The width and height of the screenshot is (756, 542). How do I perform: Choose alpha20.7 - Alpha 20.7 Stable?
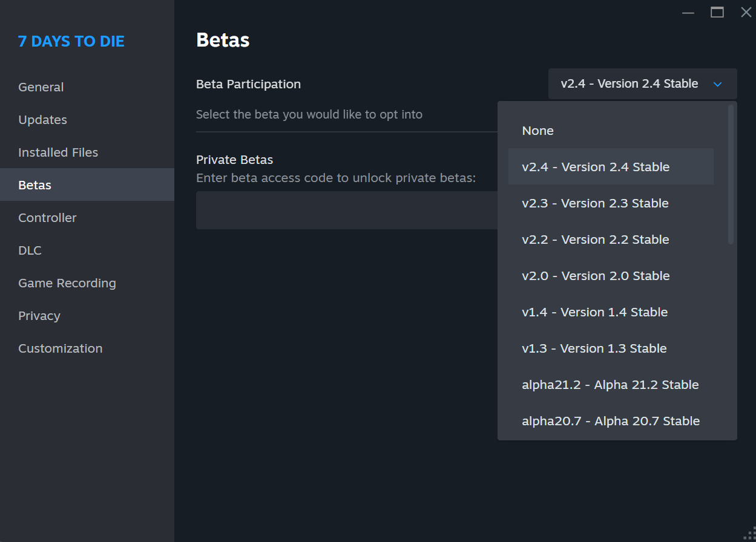click(x=611, y=421)
